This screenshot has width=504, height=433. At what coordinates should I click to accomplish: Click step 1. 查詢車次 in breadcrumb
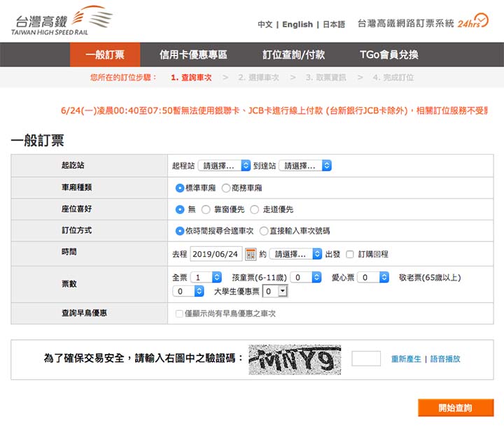(191, 78)
